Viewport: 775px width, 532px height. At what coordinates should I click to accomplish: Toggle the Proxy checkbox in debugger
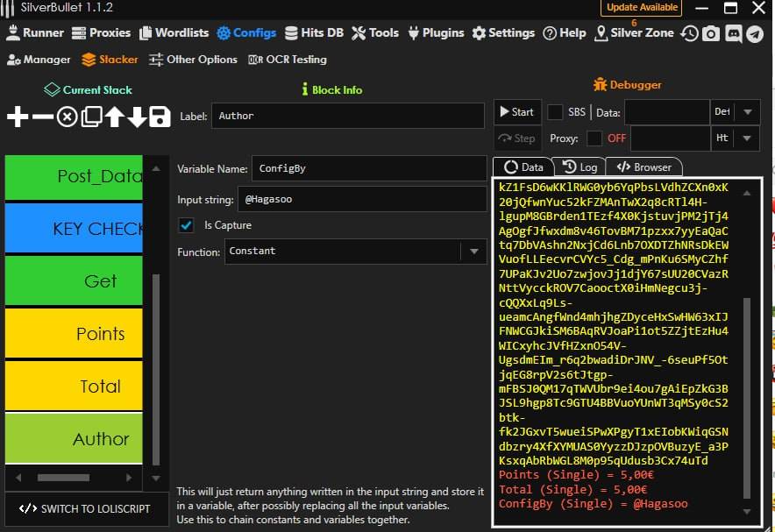click(x=594, y=138)
